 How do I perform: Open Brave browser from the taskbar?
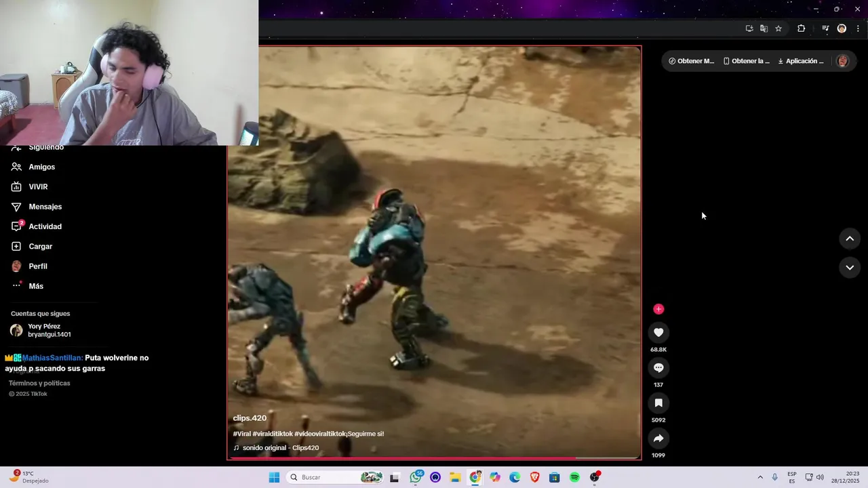coord(534,477)
